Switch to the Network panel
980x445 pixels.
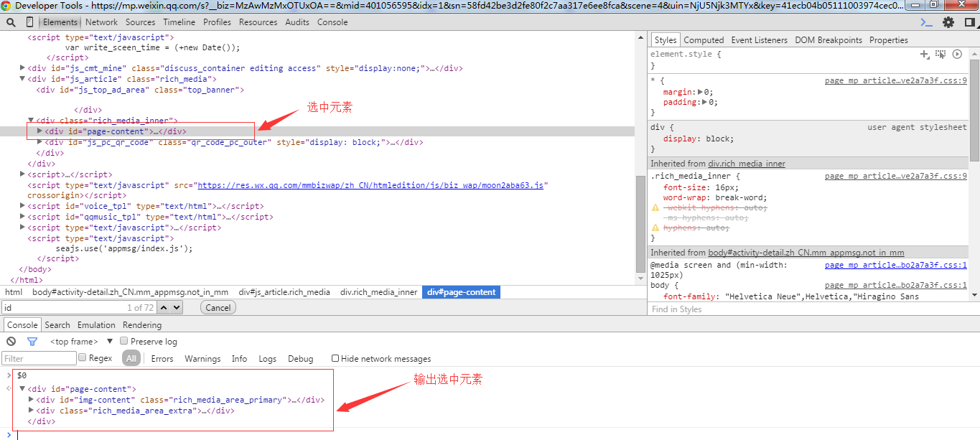tap(102, 22)
